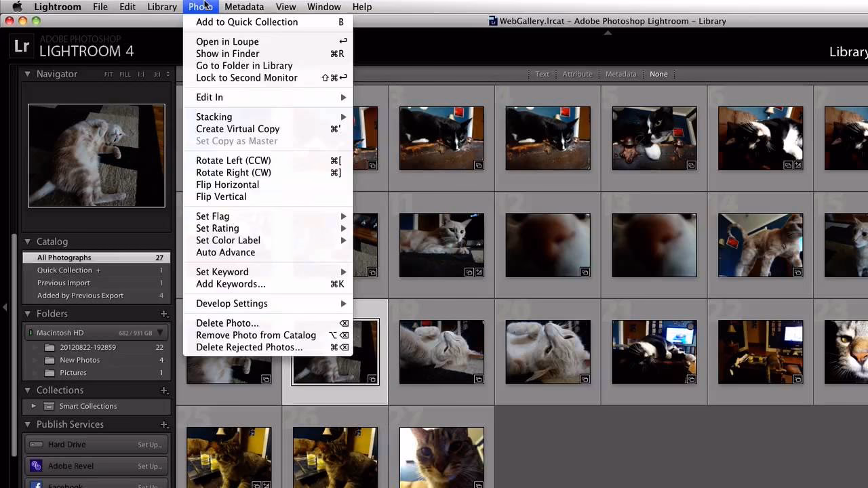Click the Lightroom 4 Lr logo icon

click(22, 46)
